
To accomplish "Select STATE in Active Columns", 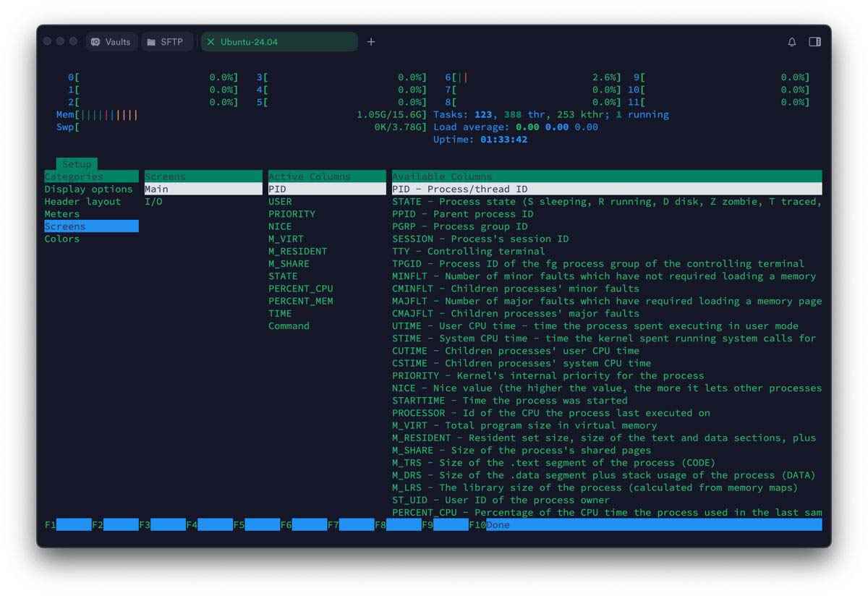I will pyautogui.click(x=327, y=276).
